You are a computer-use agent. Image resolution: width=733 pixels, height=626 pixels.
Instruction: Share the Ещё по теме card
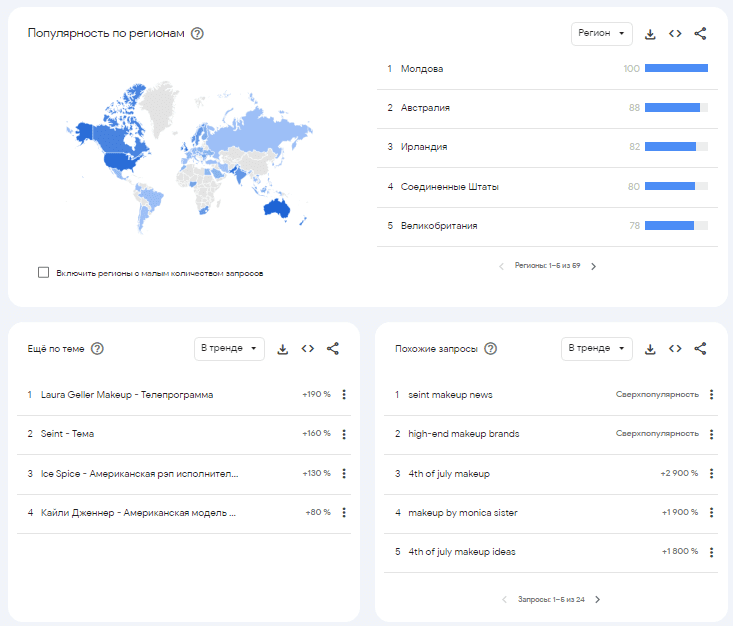coord(333,349)
